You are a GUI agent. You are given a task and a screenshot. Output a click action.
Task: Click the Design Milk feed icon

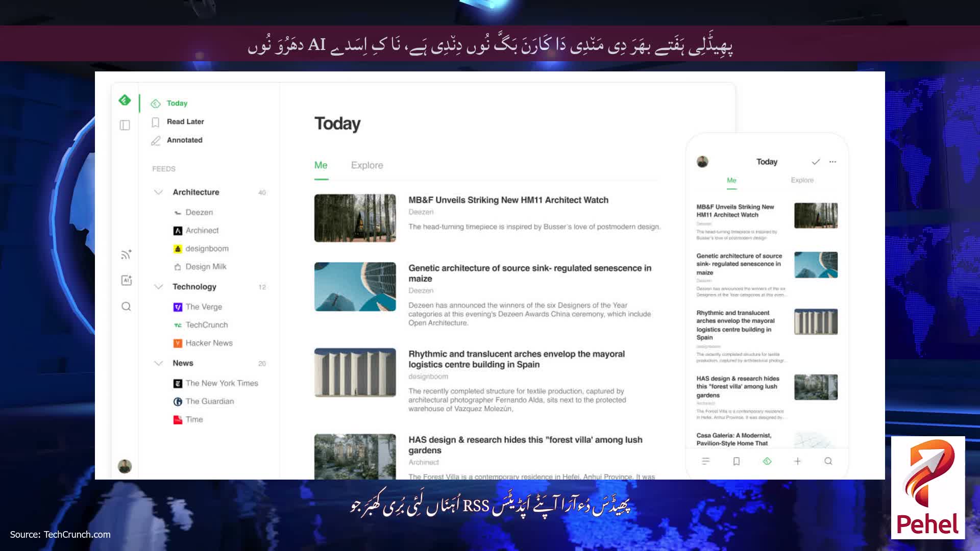tap(178, 267)
